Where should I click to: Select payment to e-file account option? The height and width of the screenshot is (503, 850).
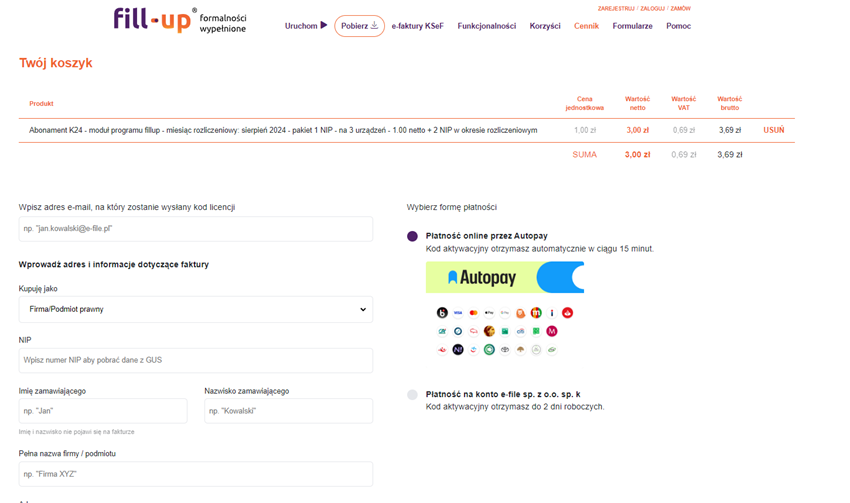[413, 395]
